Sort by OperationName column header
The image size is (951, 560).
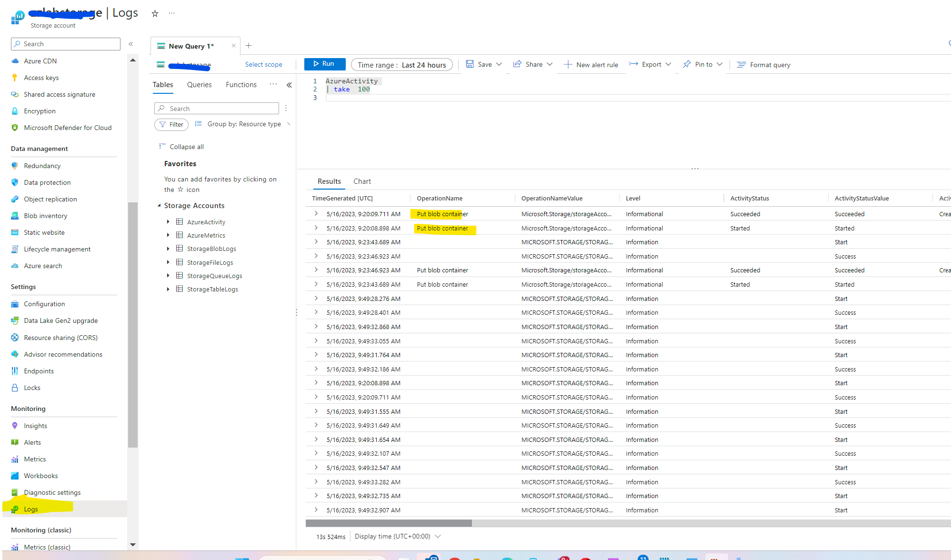click(440, 199)
